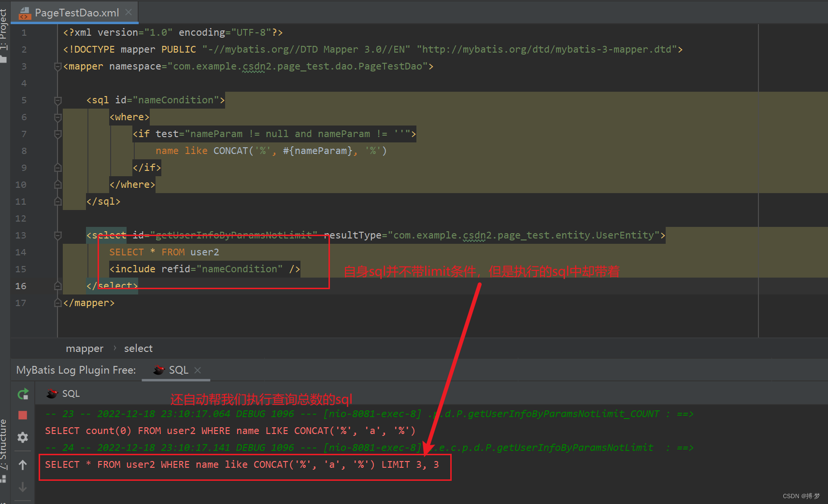The height and width of the screenshot is (504, 828).
Task: Click the log entry 24 getUserInfoByParamsNotLimit header
Action: (x=370, y=448)
